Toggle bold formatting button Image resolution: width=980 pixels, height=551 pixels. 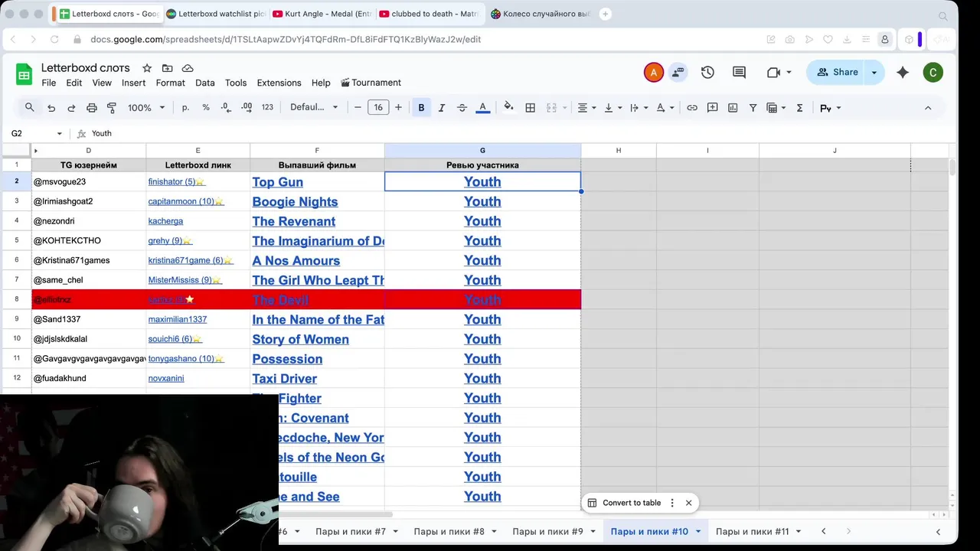pos(421,108)
